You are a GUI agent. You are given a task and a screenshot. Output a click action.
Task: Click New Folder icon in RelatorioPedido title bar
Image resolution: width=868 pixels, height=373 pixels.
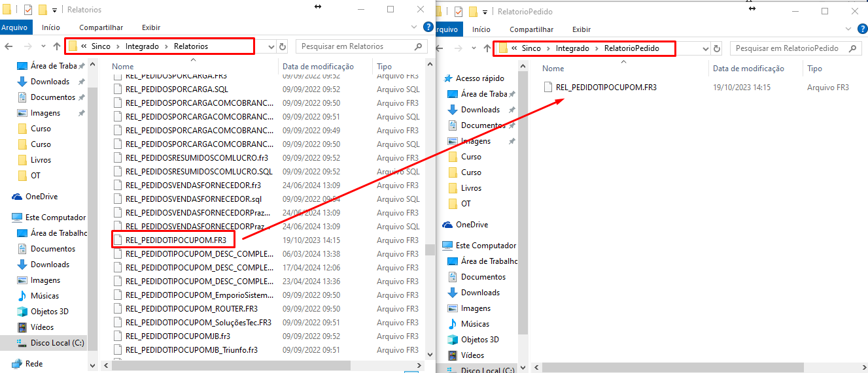coord(473,12)
